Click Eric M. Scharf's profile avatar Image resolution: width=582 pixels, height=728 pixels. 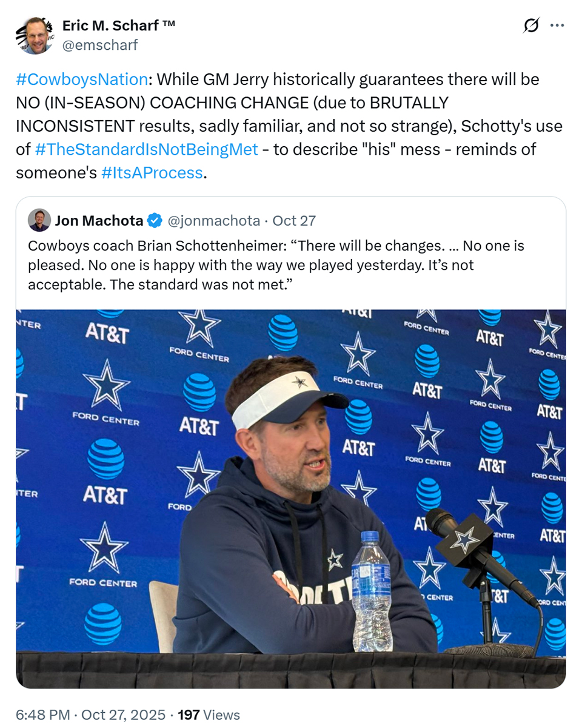point(34,35)
